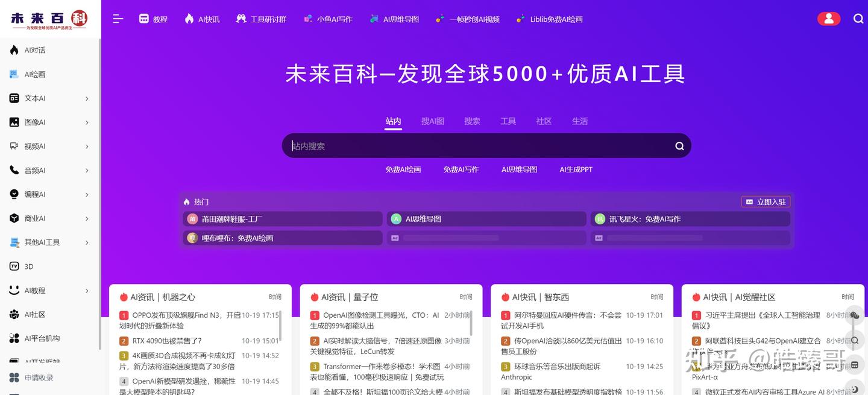Click the AI平台机构 sidebar icon
The image size is (868, 395).
pyautogui.click(x=14, y=338)
